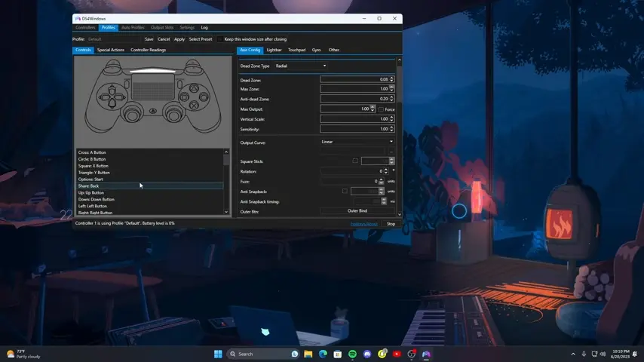Viewport: 644px width, 362px height.
Task: Save the current profile
Action: 149,39
